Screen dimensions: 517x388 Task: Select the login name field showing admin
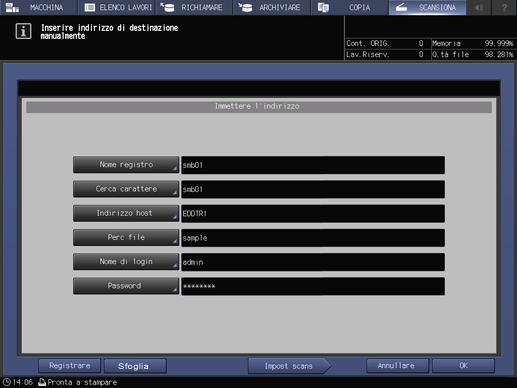313,262
